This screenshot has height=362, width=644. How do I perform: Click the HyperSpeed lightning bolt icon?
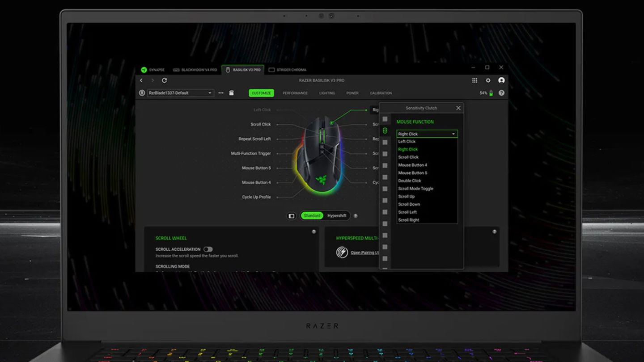coord(342,252)
